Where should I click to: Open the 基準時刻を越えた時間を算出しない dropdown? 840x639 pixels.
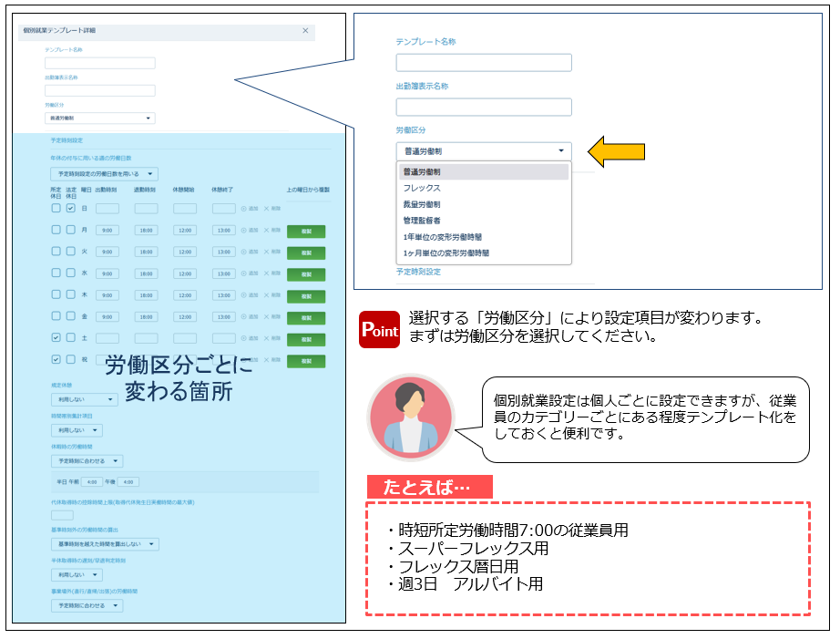pyautogui.click(x=104, y=544)
